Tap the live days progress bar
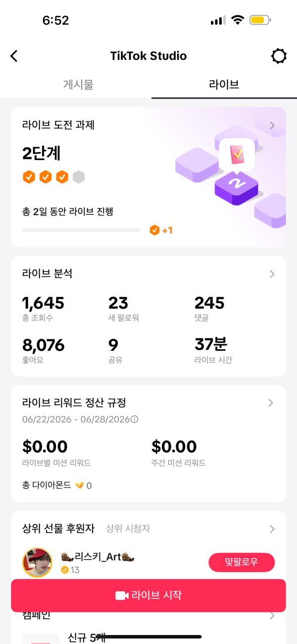The image size is (297, 644). click(82, 230)
